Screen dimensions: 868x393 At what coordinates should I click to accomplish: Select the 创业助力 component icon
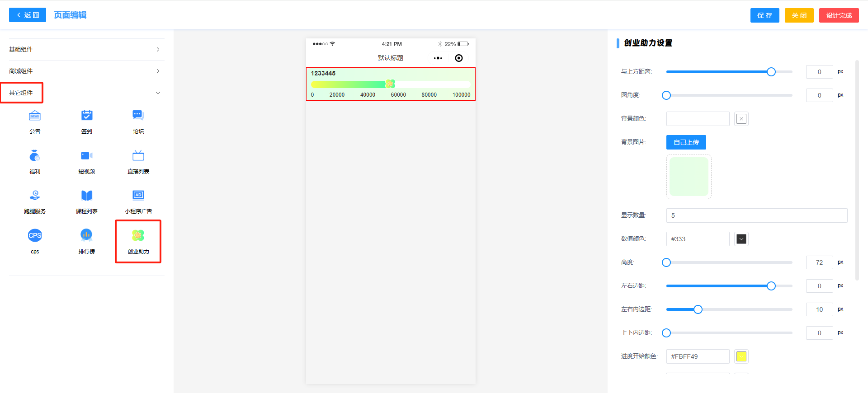[138, 235]
